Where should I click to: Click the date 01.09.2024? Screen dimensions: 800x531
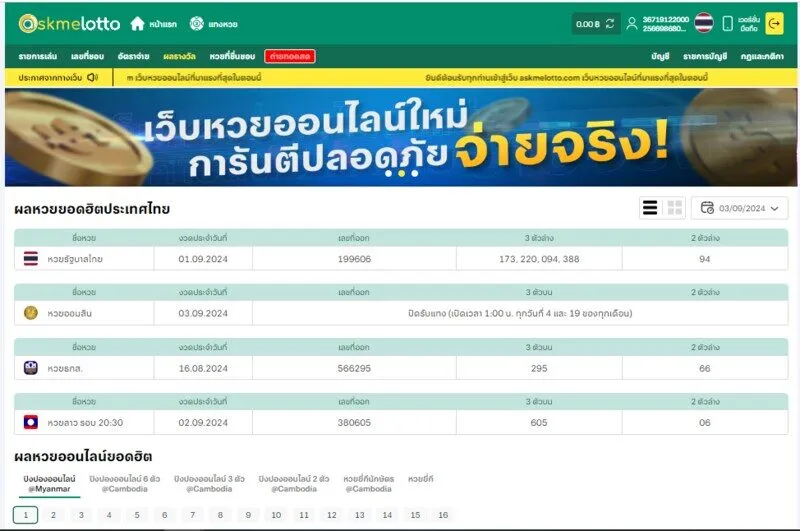click(x=203, y=259)
